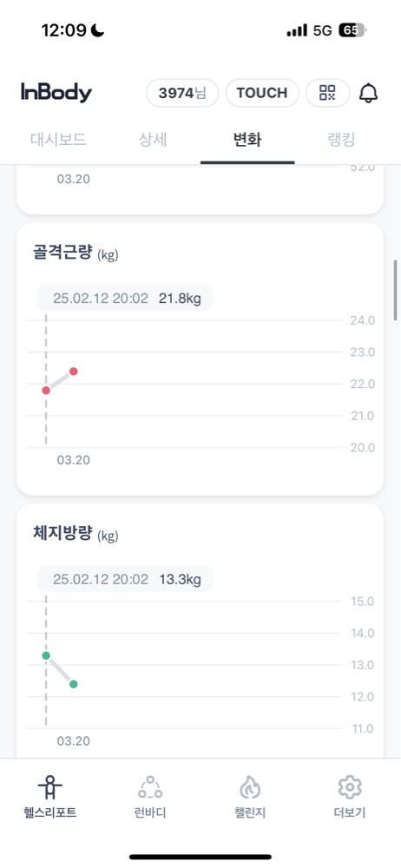Open the QR code scanner icon
The image size is (401, 868).
[x=327, y=93]
